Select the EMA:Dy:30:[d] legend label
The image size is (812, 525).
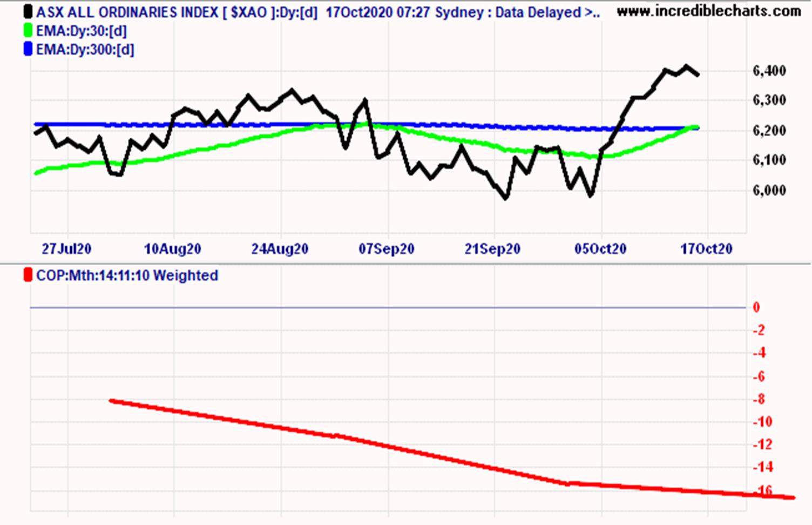[x=82, y=31]
